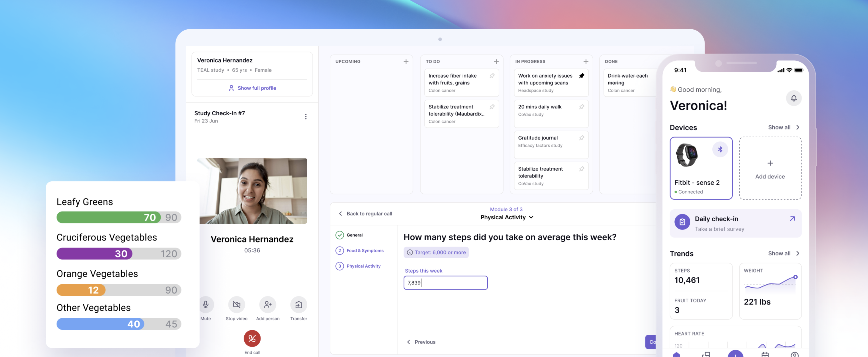Image resolution: width=868 pixels, height=357 pixels.
Task: Mute the microphone in the call
Action: click(206, 305)
